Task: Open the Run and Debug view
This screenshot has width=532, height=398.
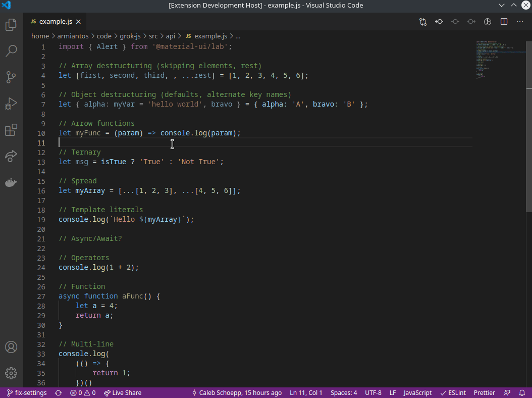Action: click(11, 103)
